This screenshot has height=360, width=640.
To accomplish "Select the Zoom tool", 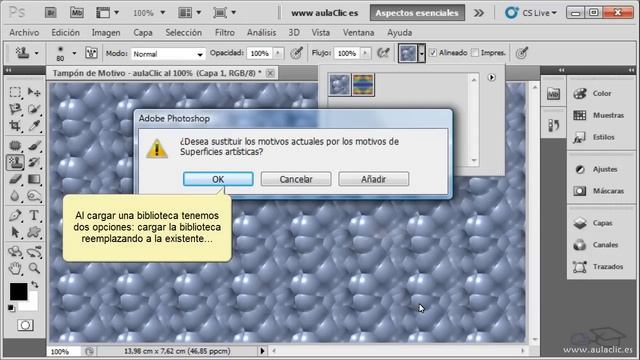I will [x=34, y=268].
